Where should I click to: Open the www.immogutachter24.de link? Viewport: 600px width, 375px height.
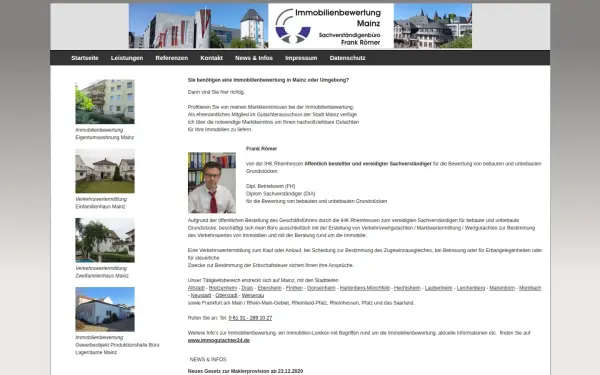pos(219,341)
